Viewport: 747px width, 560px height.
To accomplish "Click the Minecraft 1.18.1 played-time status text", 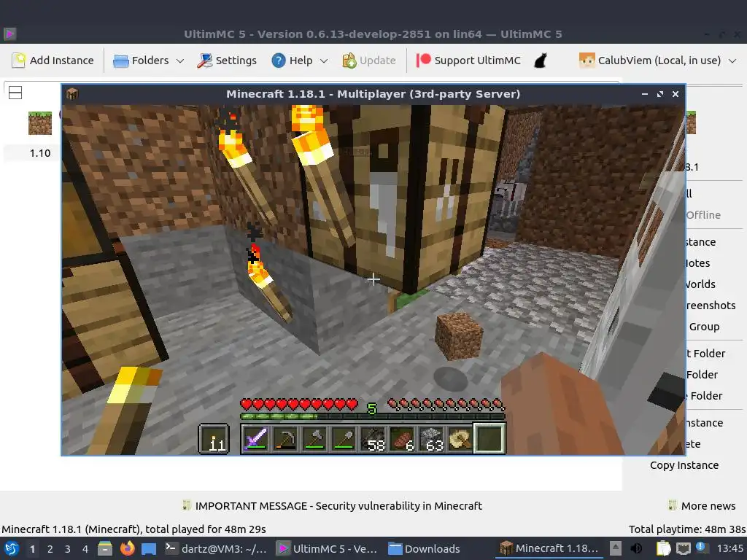I will pyautogui.click(x=134, y=529).
